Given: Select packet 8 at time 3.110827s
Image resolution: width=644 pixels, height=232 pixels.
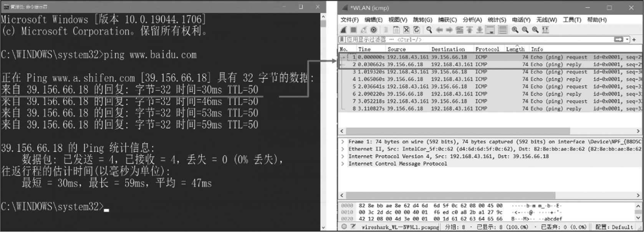Looking at the screenshot, I should pos(490,108).
